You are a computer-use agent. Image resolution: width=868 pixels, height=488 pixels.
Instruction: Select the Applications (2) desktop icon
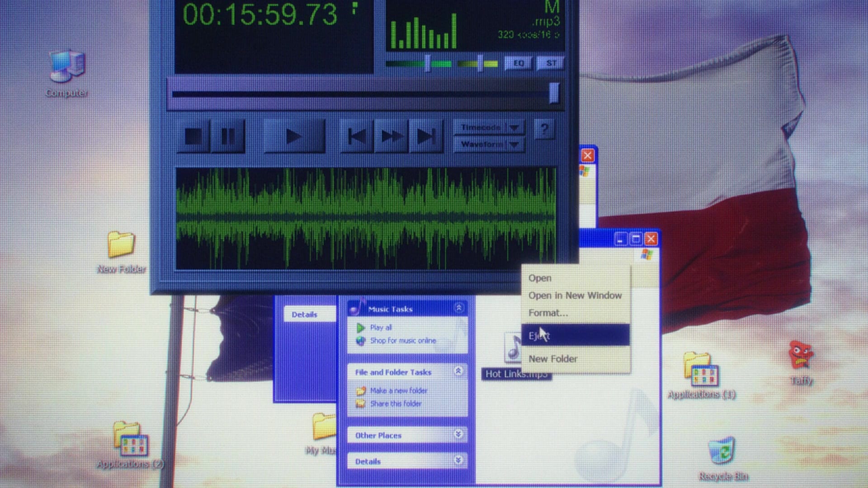pyautogui.click(x=130, y=445)
